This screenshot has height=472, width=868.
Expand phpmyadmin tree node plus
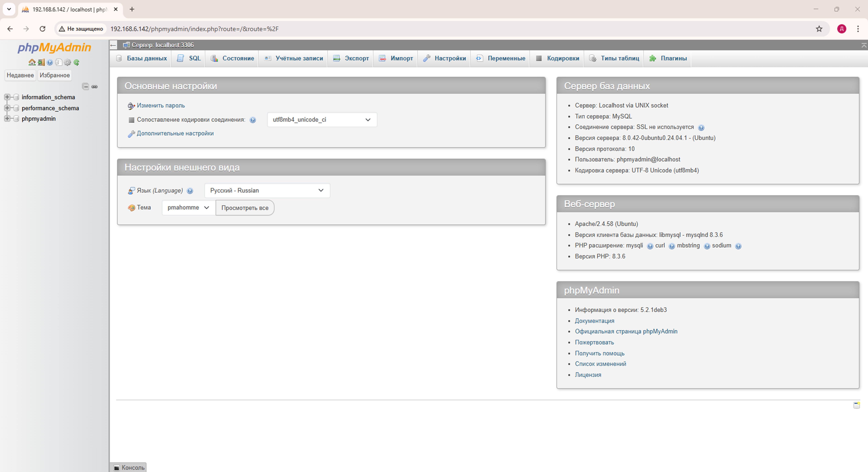click(7, 119)
